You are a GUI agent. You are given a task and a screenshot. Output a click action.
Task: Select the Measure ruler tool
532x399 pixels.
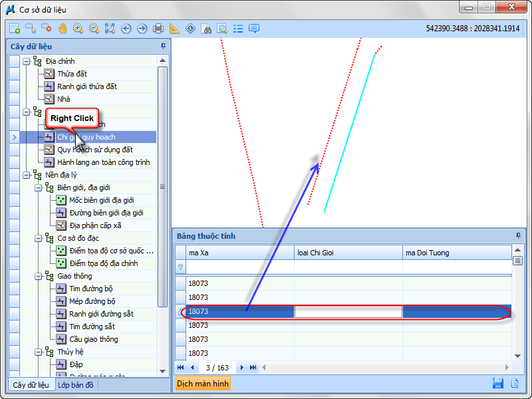coord(174,29)
